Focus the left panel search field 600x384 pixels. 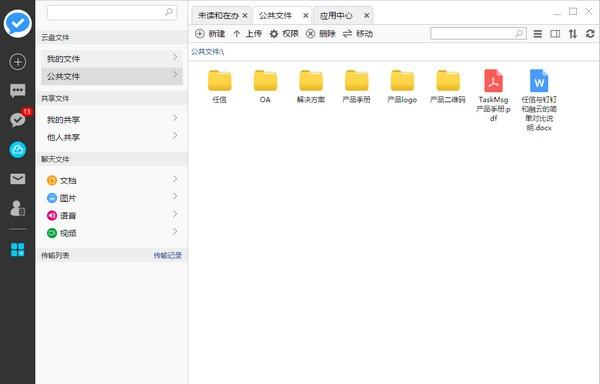tap(112, 13)
